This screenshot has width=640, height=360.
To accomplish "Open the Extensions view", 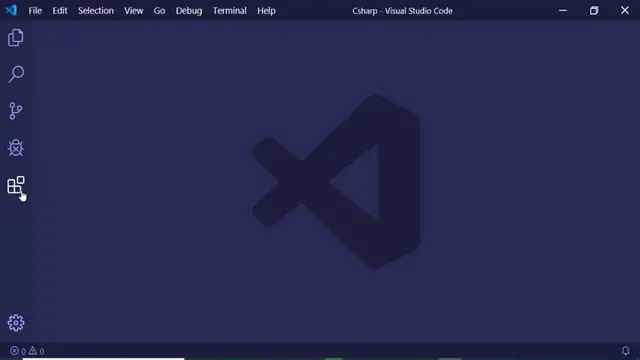I will point(16,185).
